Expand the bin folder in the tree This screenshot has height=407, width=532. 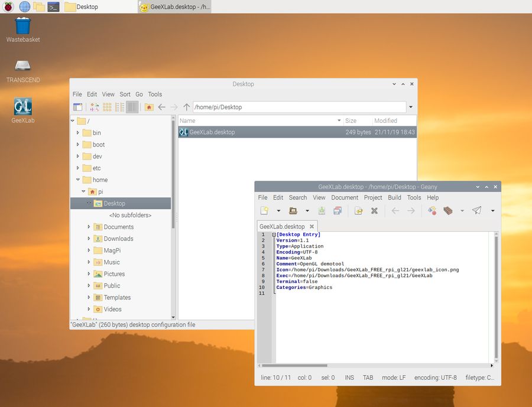77,132
